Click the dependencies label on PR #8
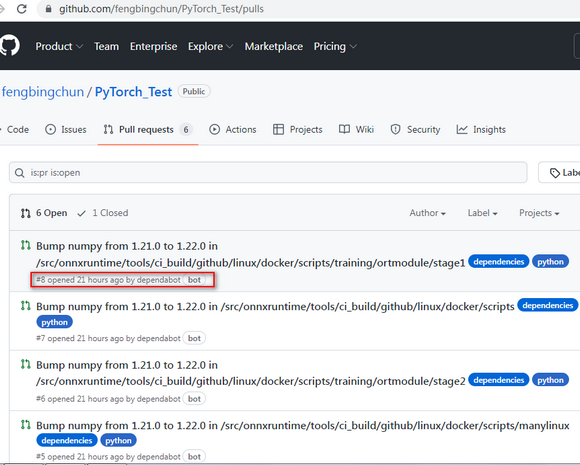Screen dimensions: 580x465 pos(499,262)
